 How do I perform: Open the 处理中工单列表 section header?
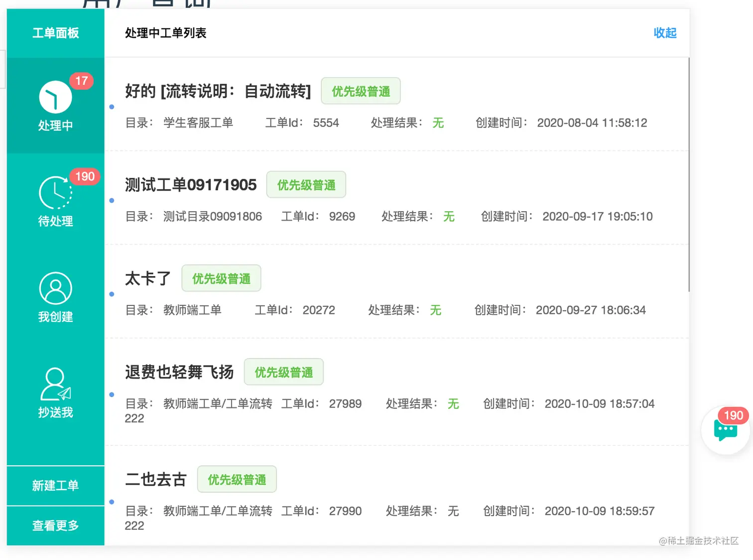166,33
